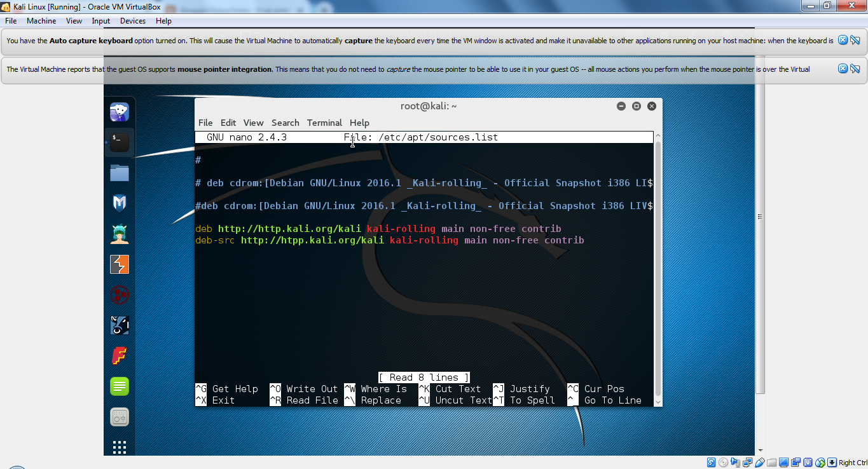Image resolution: width=868 pixels, height=469 pixels.
Task: Dismiss the Auto capture keyboard notification
Action: point(843,40)
